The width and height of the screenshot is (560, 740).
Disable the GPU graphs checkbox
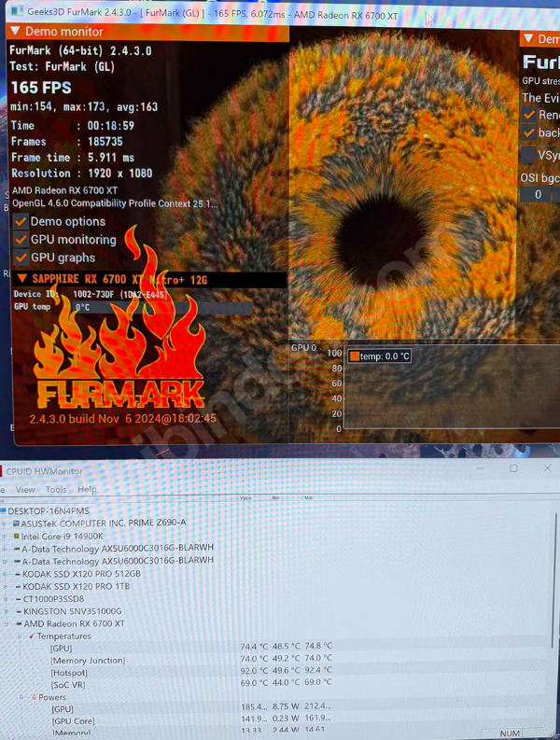coord(21,258)
